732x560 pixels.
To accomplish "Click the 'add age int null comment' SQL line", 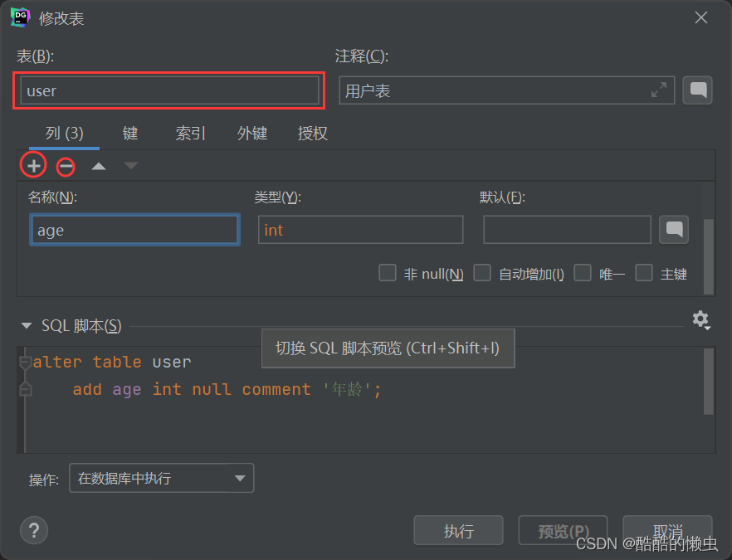I will coord(227,389).
